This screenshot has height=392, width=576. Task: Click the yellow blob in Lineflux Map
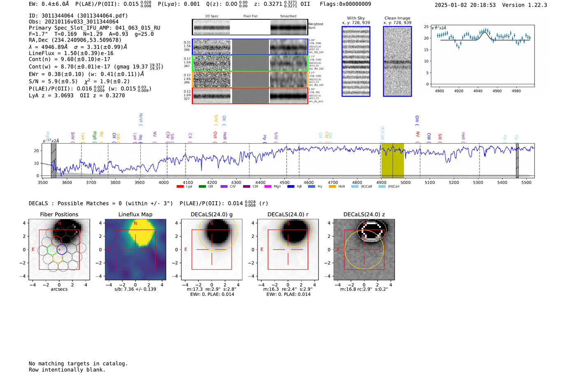pos(142,233)
